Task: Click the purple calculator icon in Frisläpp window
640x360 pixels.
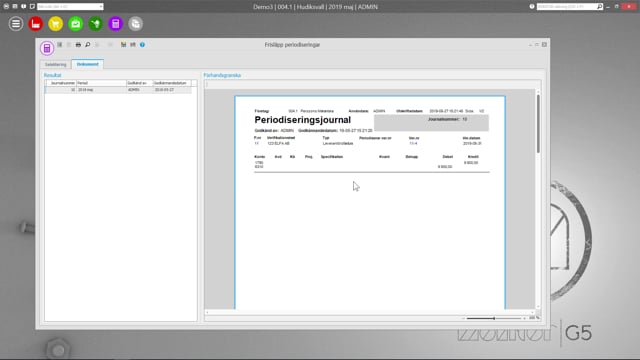Action: (47, 48)
